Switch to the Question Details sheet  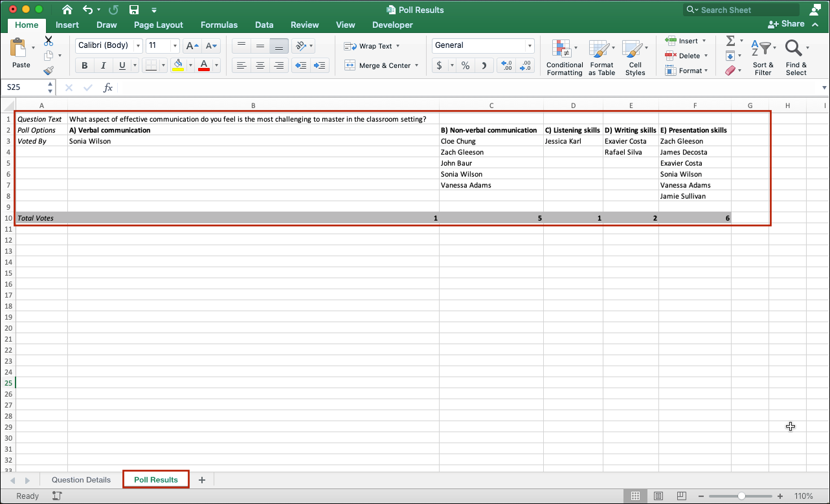(81, 480)
